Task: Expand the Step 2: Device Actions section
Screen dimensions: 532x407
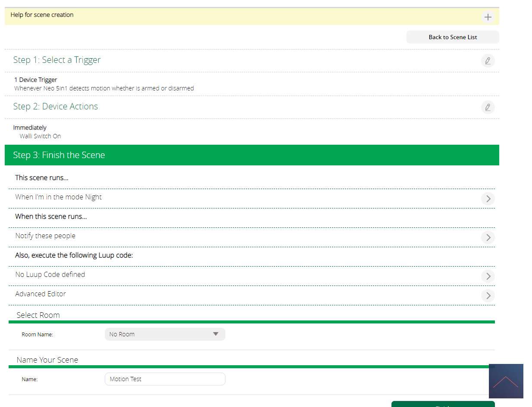Action: (x=56, y=106)
